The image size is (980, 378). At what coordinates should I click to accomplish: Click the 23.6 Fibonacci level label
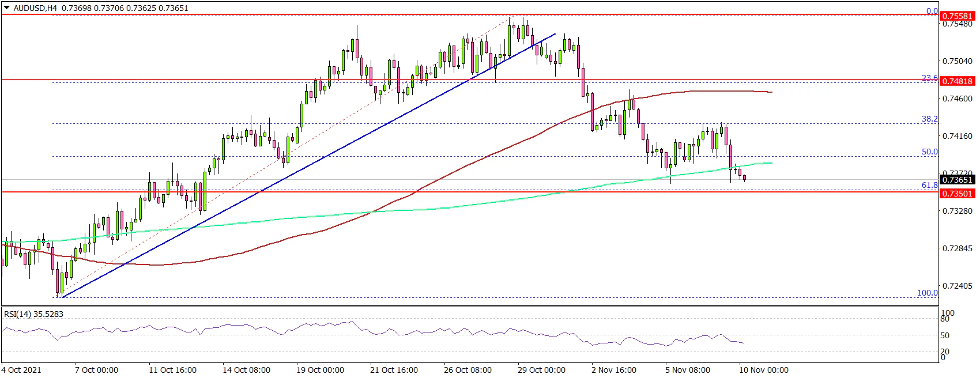[x=929, y=78]
